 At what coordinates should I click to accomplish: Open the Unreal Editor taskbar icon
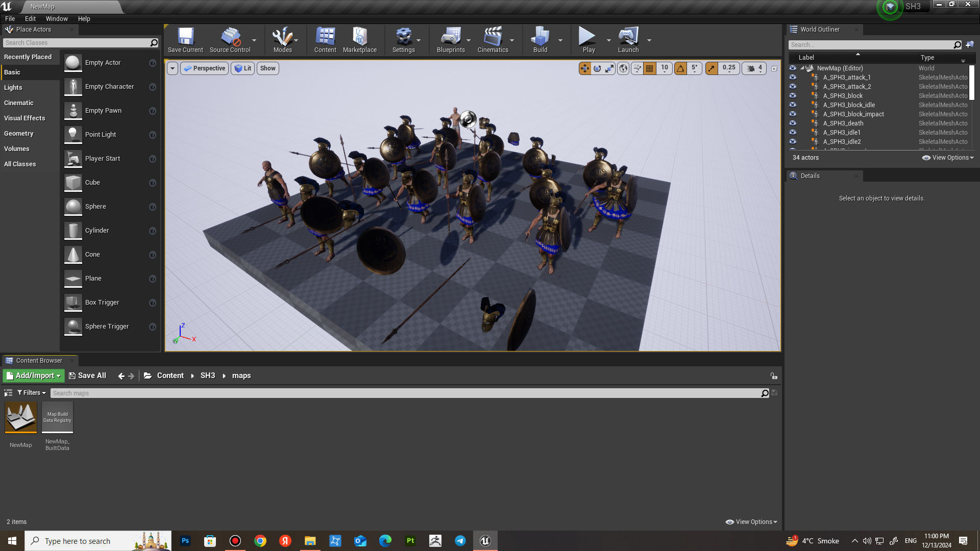tap(485, 541)
